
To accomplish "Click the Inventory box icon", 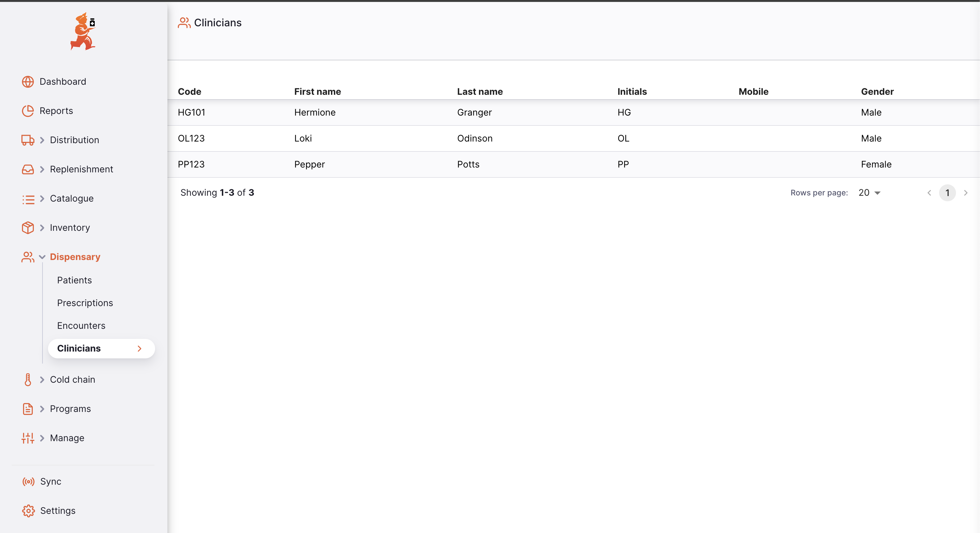I will coord(28,228).
